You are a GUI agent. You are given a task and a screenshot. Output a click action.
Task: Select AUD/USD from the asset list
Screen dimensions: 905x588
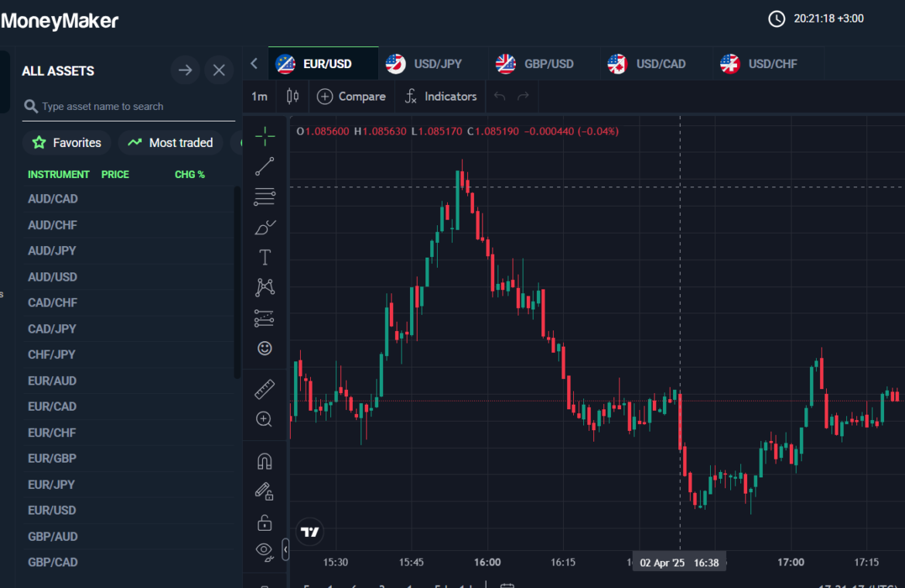(128, 277)
